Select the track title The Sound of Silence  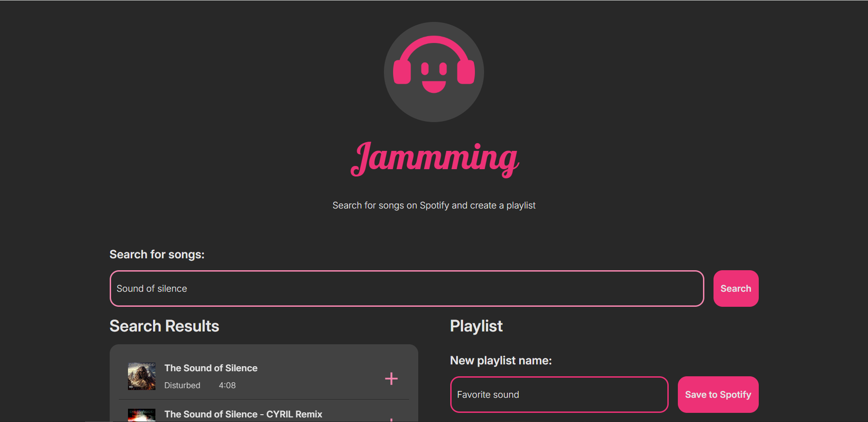tap(211, 368)
